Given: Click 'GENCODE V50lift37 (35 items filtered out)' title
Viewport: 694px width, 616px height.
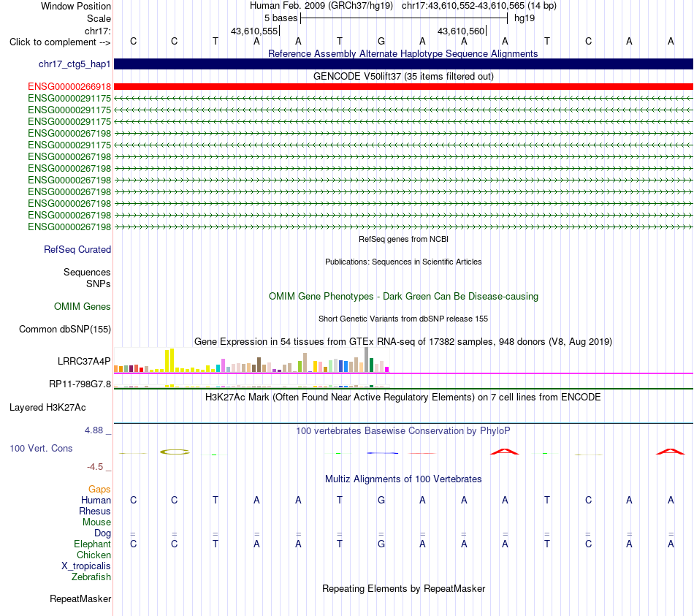Looking at the screenshot, I should pos(403,76).
